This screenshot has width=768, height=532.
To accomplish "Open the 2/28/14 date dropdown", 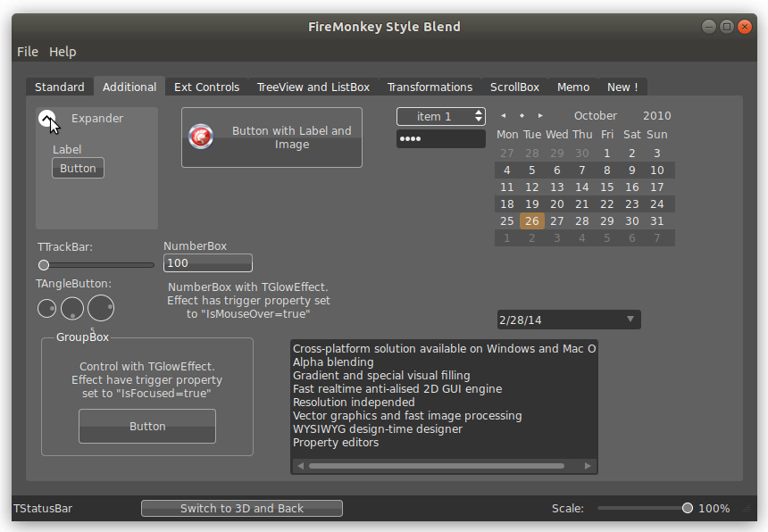I will click(x=630, y=319).
